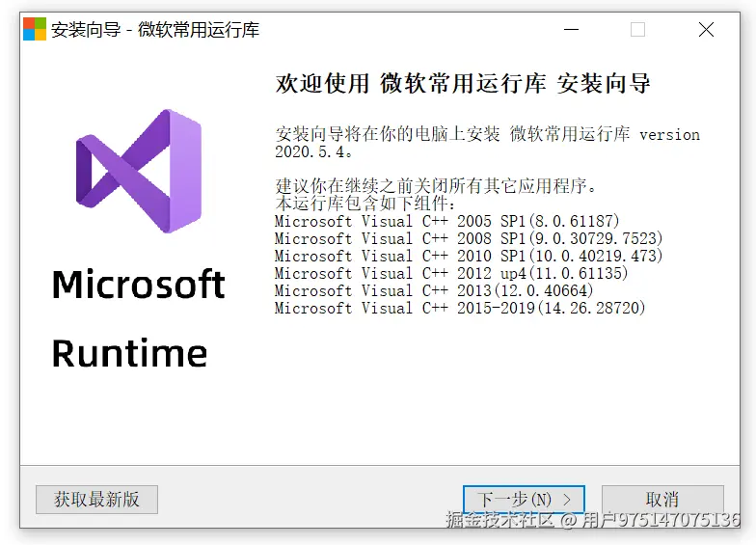756x545 pixels.
Task: Select the Visual C++ 2008 SP1 line
Action: [x=469, y=238]
